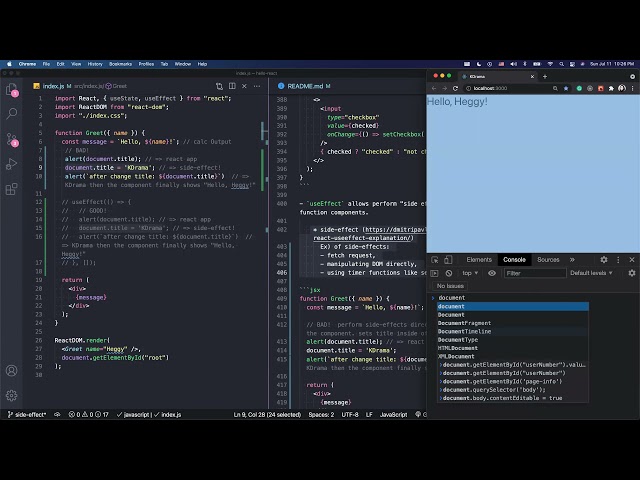Click the console Filter field
This screenshot has height=480, width=640.
tap(535, 273)
